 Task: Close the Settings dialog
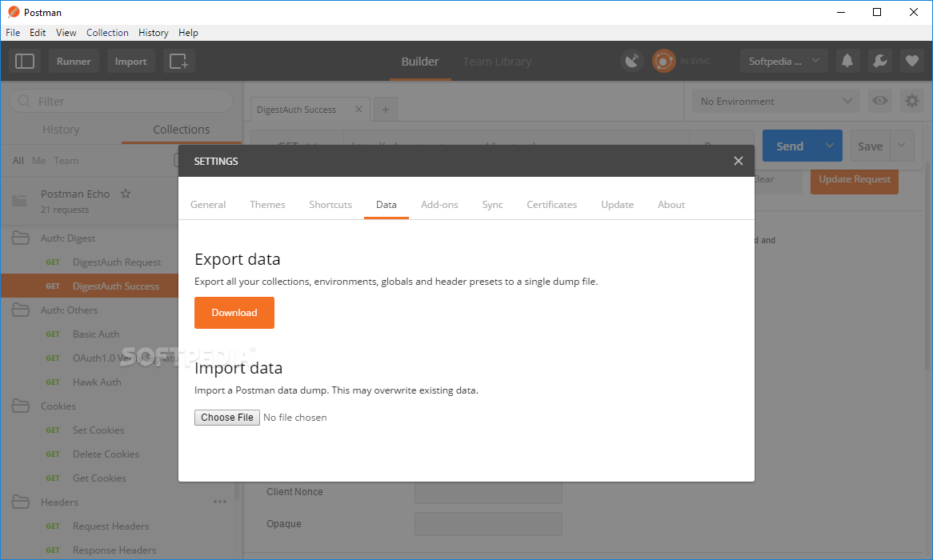[x=738, y=161]
